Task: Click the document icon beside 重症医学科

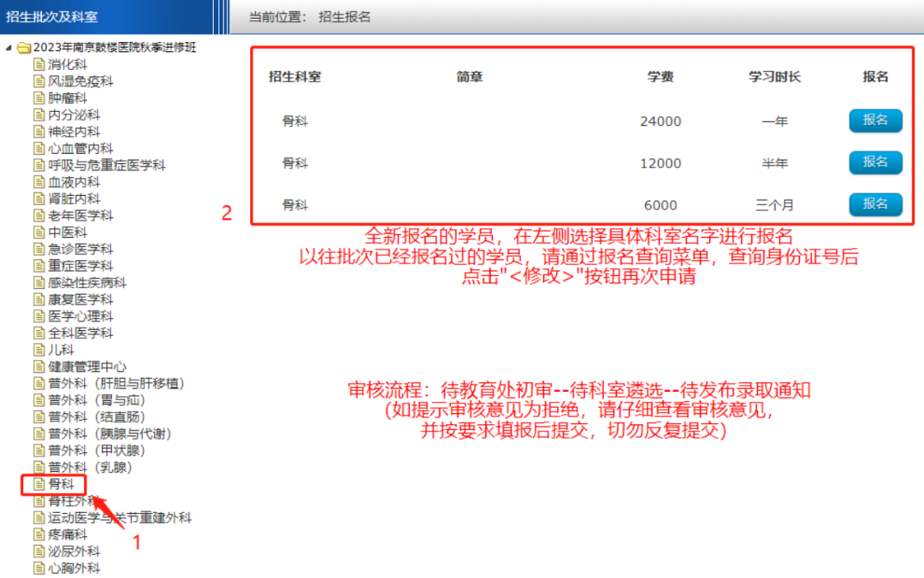Action: point(39,266)
